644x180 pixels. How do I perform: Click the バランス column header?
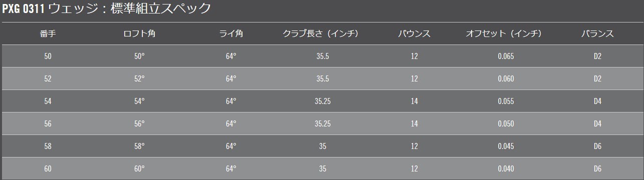[x=597, y=34]
